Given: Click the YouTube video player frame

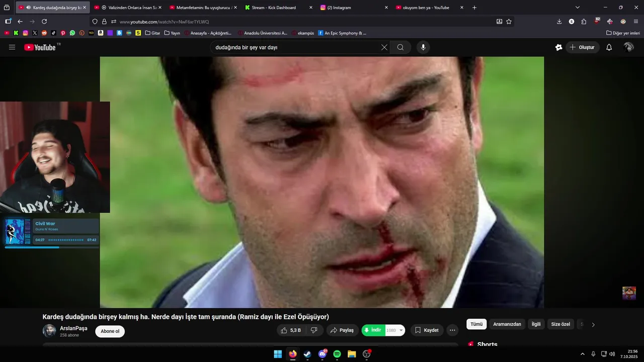Looking at the screenshot, I should tap(322, 182).
